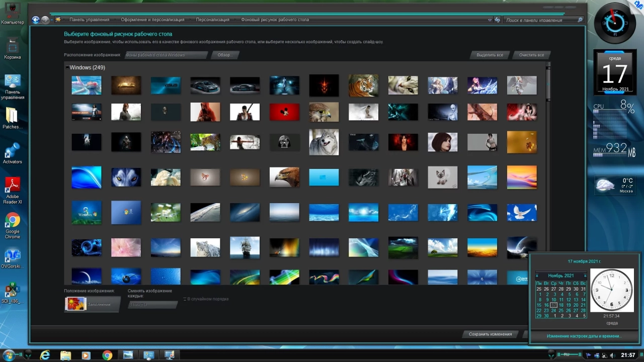Switch to desktop background taskbar window

[x=128, y=355]
